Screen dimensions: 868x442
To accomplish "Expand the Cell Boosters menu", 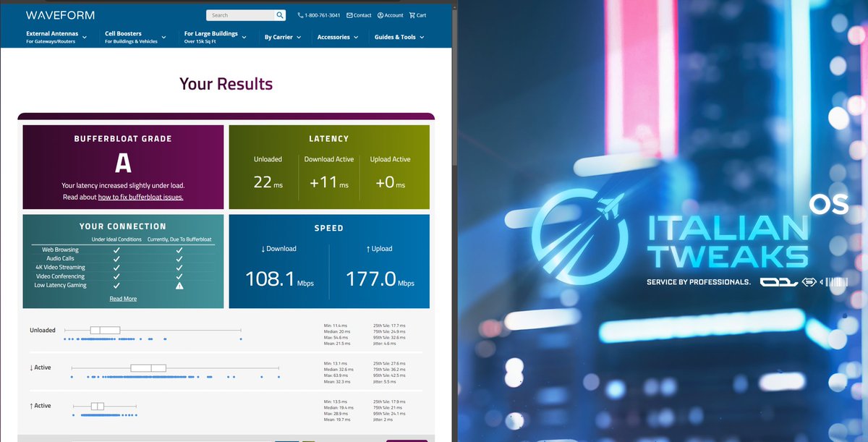I will [x=135, y=37].
